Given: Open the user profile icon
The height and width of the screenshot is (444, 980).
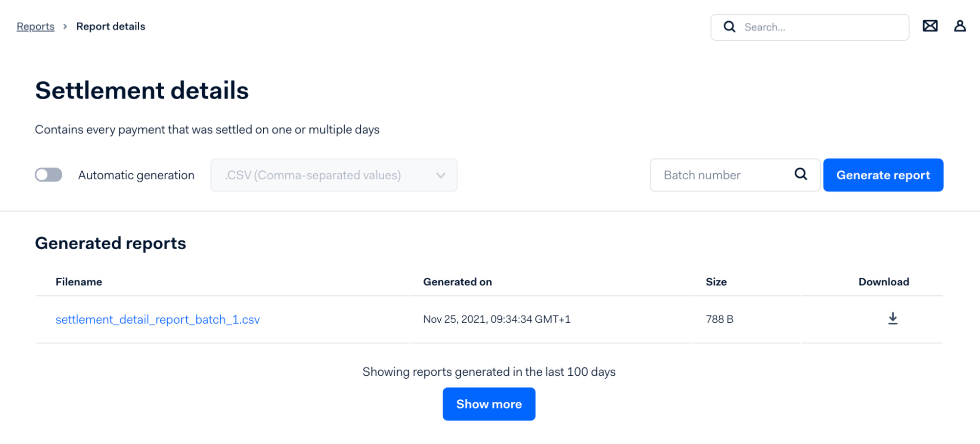Looking at the screenshot, I should point(960,26).
